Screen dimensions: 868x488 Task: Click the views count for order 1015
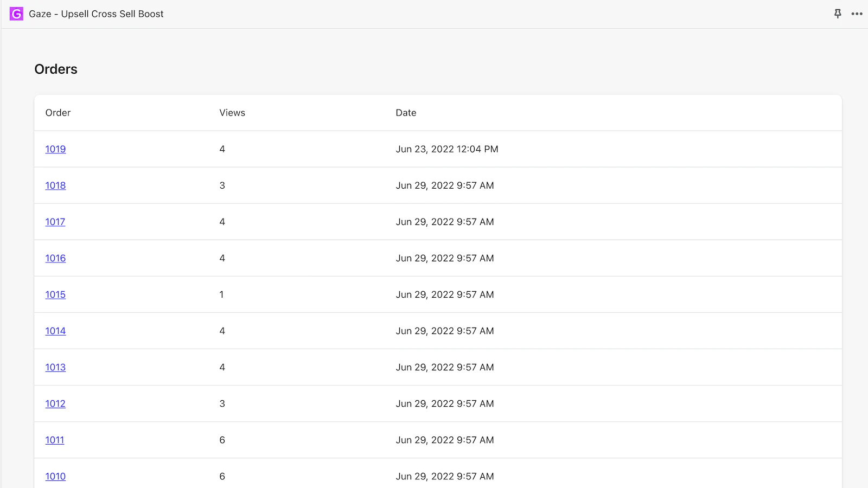221,294
